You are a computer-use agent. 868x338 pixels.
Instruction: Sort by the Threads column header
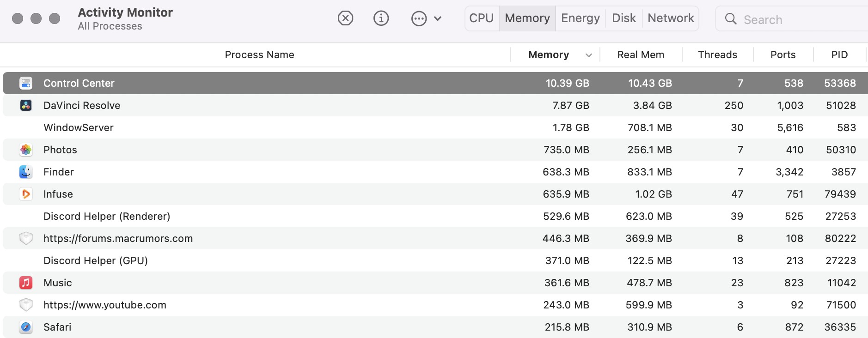coord(717,55)
